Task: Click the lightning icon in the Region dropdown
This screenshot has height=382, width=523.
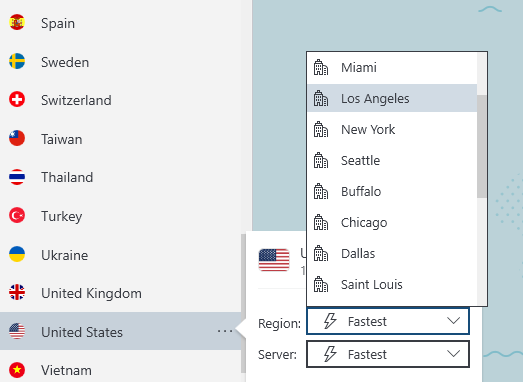Action: (330, 321)
